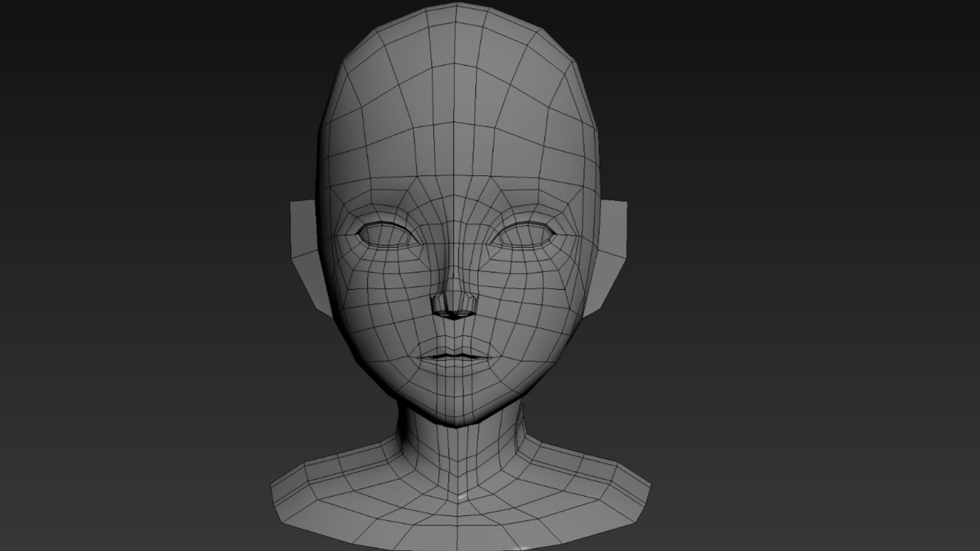Click the white highlight at the collar base

[461, 498]
